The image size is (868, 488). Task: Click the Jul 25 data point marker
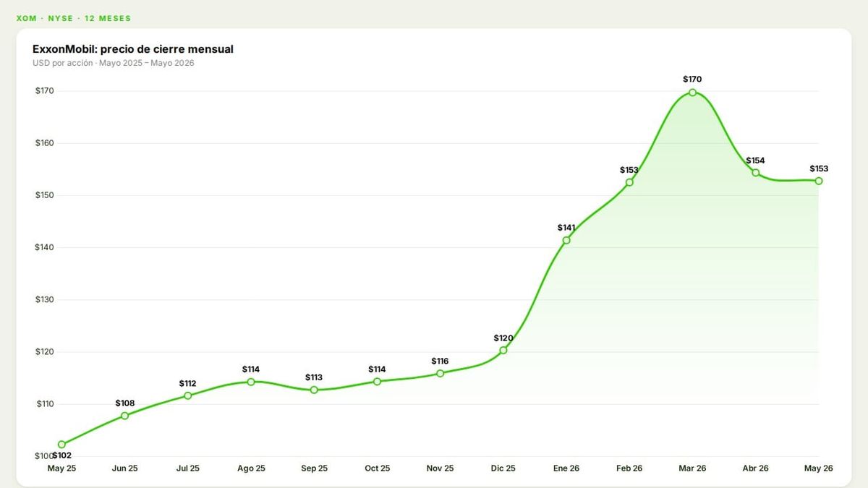click(x=188, y=395)
